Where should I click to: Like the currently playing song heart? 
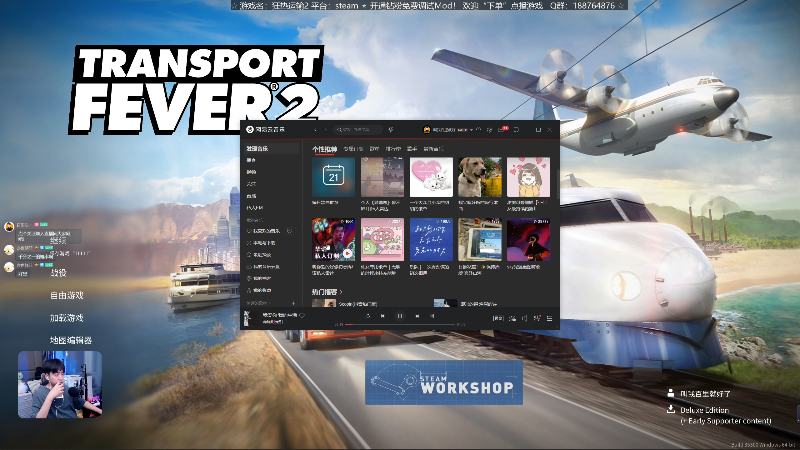click(x=302, y=316)
